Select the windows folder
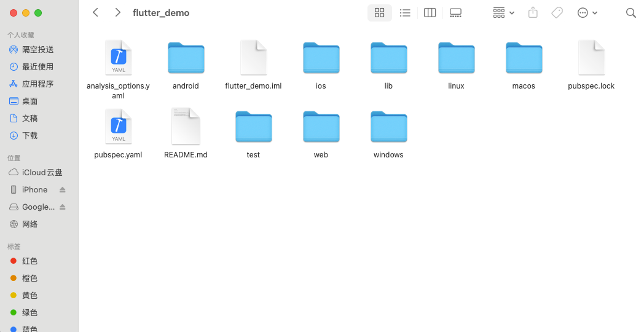The width and height of the screenshot is (644, 332). tap(388, 127)
